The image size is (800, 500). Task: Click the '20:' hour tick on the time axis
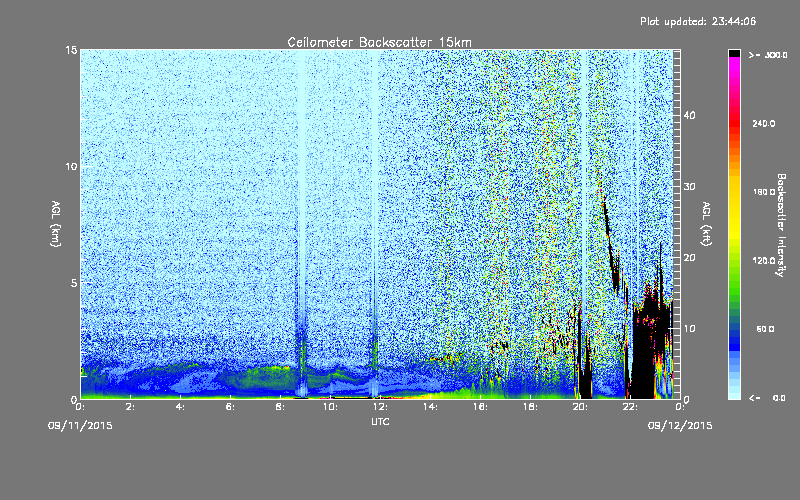click(x=580, y=407)
